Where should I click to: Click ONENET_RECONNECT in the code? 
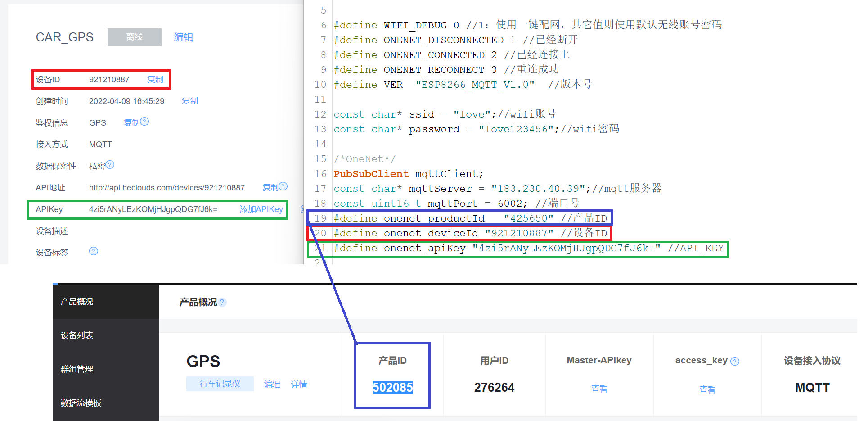pos(434,70)
